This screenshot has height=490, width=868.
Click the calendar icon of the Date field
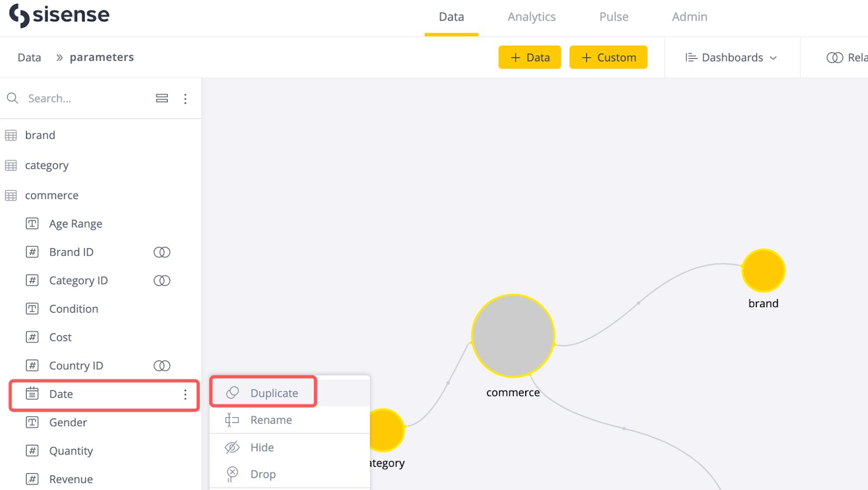point(33,393)
